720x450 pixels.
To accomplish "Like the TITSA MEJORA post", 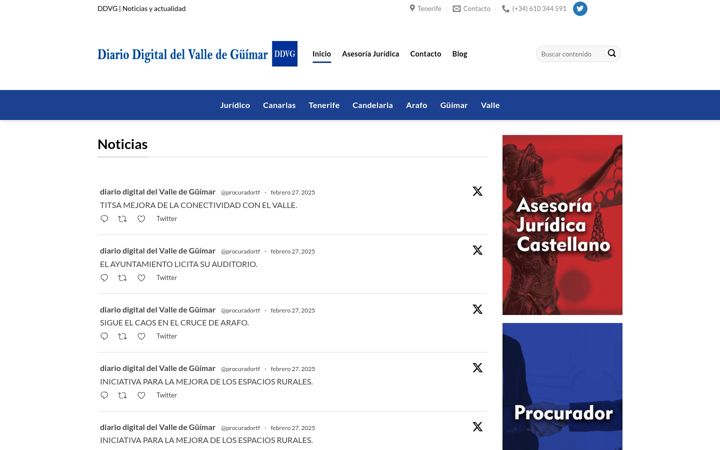I will (141, 219).
